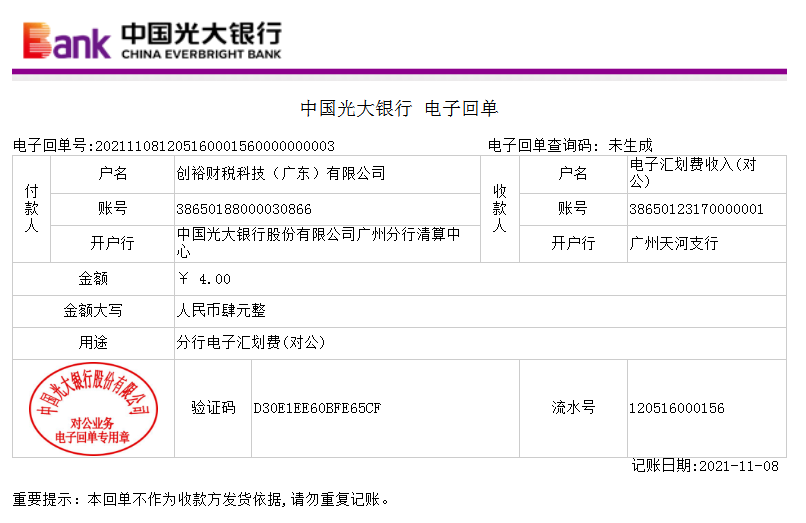This screenshot has width=806, height=523.
Task: Click the amount in words 人民币肆元整
Action: click(221, 311)
